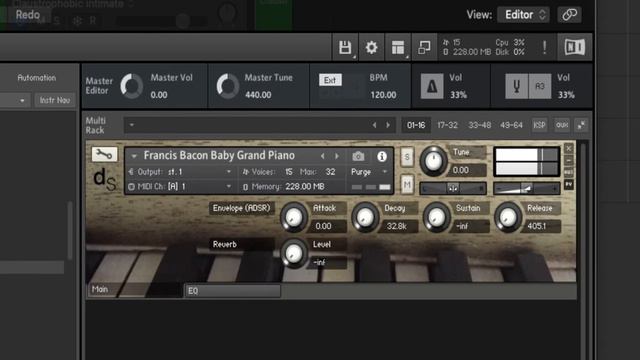The height and width of the screenshot is (360, 640).
Task: Select next instrument preset arrow
Action: coord(337,156)
